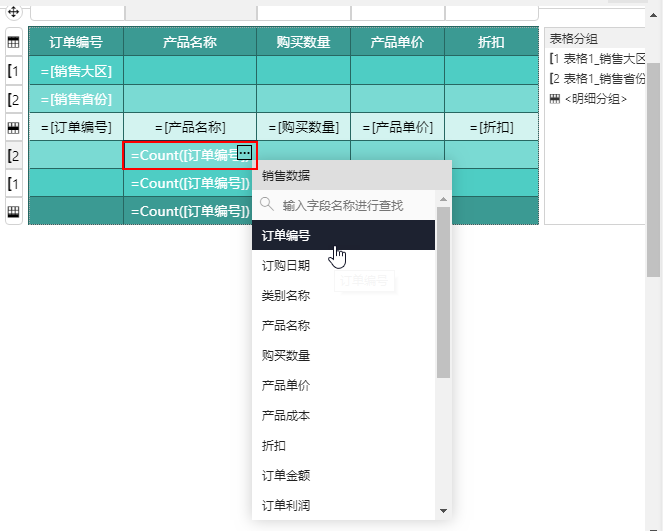Select 订单利润 field from the list
Viewport: 663px width, 531px height.
[x=286, y=506]
